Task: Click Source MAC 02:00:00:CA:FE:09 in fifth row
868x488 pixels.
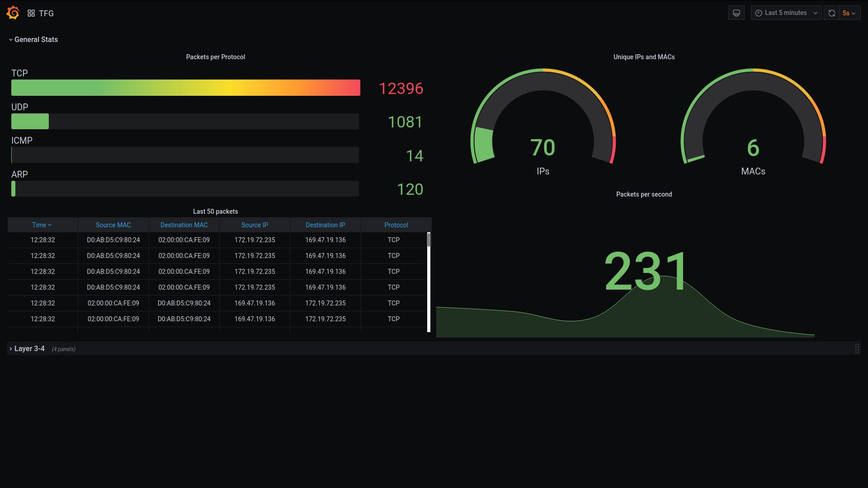Action: click(113, 303)
